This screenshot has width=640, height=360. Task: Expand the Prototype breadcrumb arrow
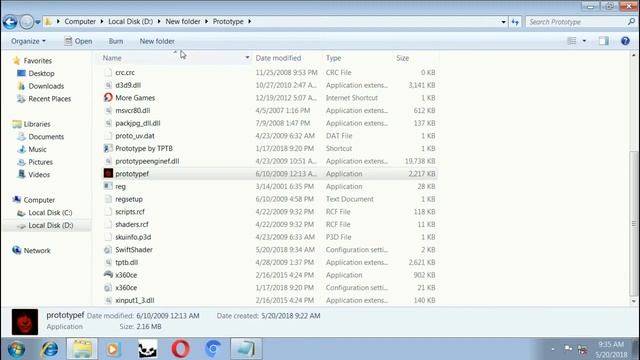(249, 22)
